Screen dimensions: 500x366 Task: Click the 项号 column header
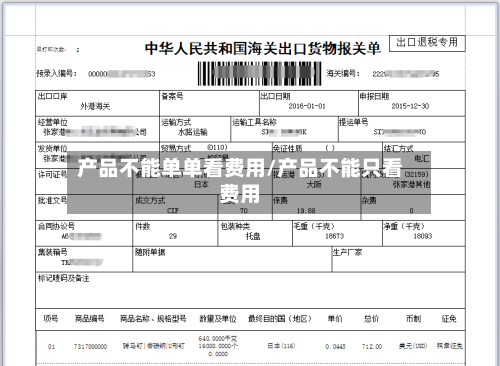tap(51, 319)
